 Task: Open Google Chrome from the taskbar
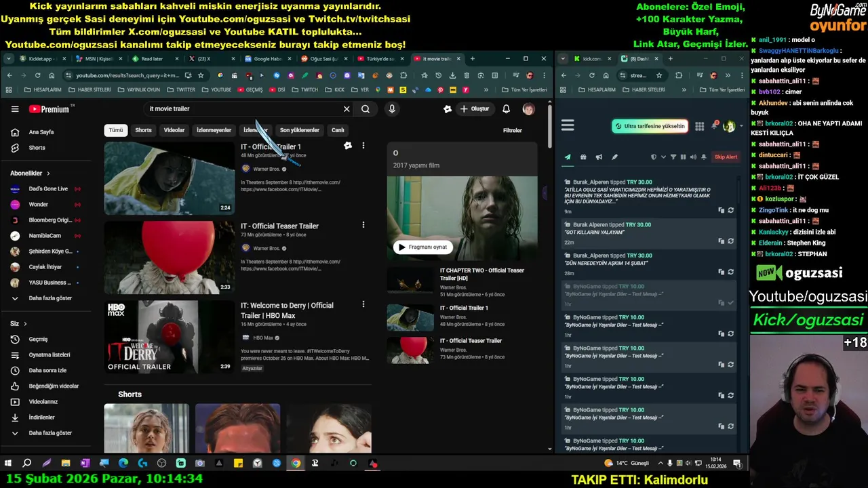click(296, 464)
